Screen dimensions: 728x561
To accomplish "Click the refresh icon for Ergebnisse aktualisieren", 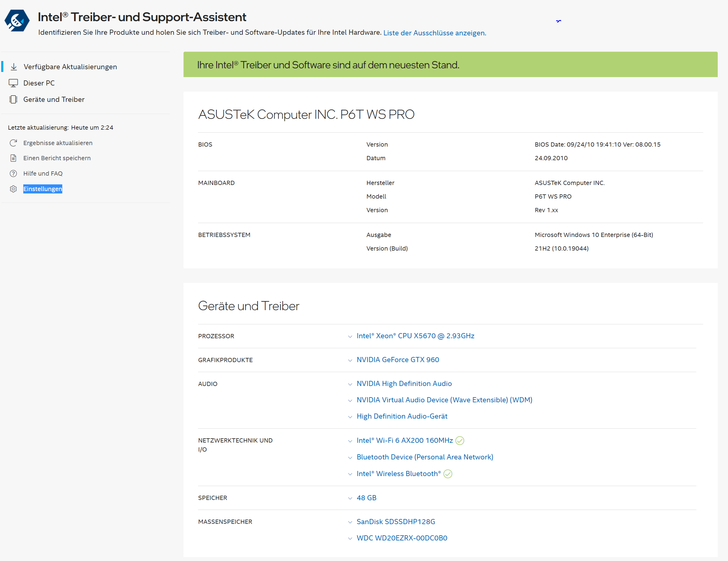I will tap(13, 143).
